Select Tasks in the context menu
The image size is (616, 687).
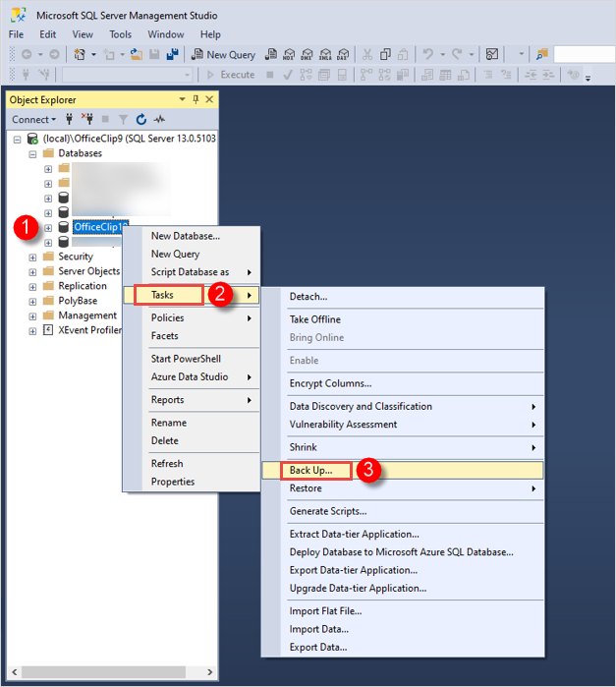[x=192, y=295]
